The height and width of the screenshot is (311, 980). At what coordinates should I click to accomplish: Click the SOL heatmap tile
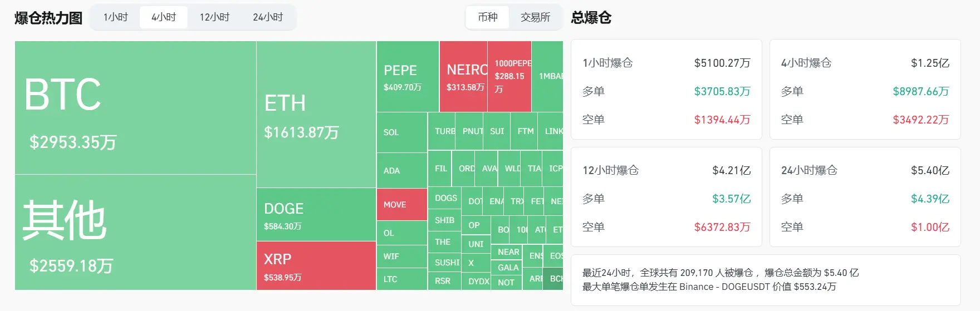401,132
